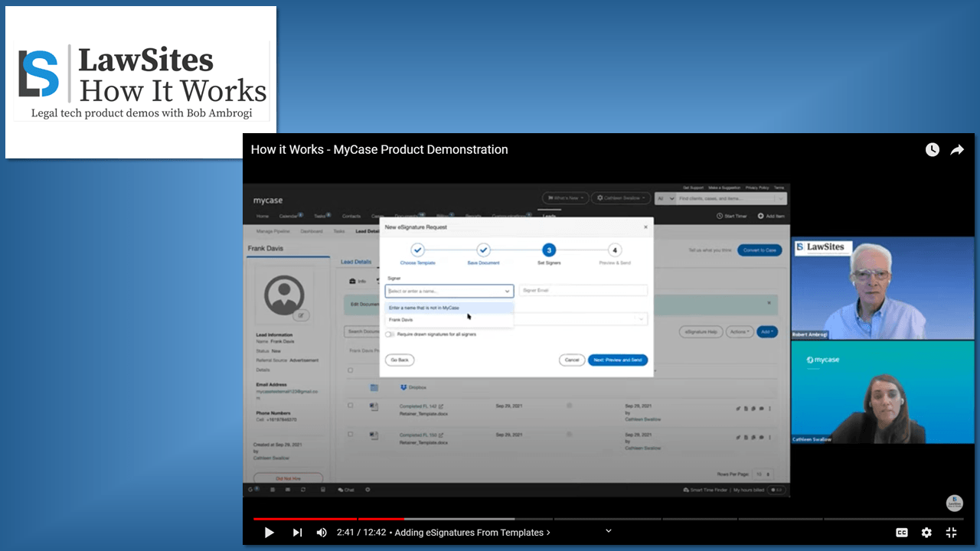Tick the select-all documents checkbox
The image size is (980, 551).
(x=351, y=370)
